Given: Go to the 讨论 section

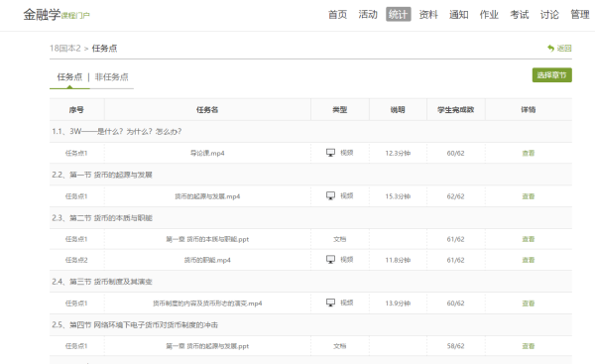Looking at the screenshot, I should 549,15.
